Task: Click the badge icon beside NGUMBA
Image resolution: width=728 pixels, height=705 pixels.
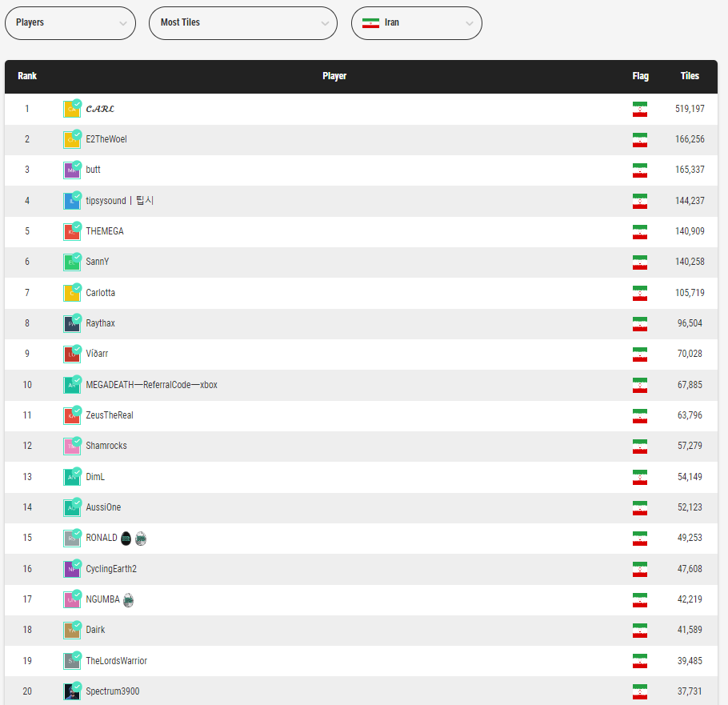Action: point(129,600)
